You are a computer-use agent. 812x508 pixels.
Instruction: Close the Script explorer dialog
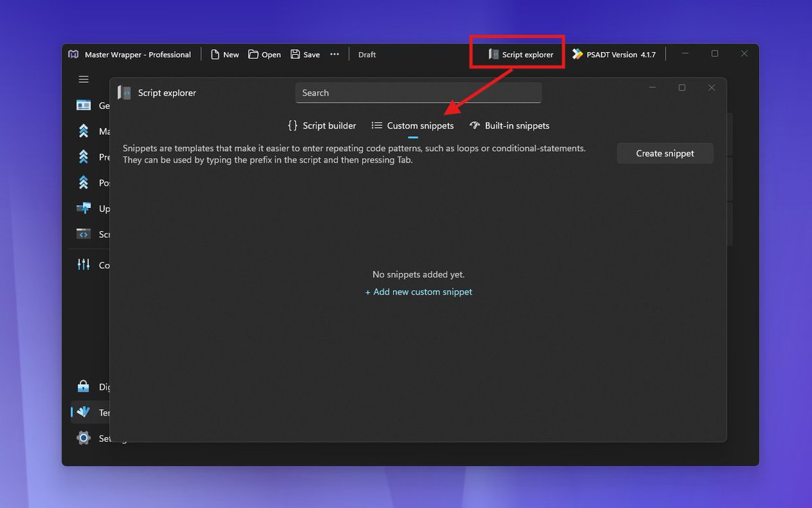coord(711,87)
